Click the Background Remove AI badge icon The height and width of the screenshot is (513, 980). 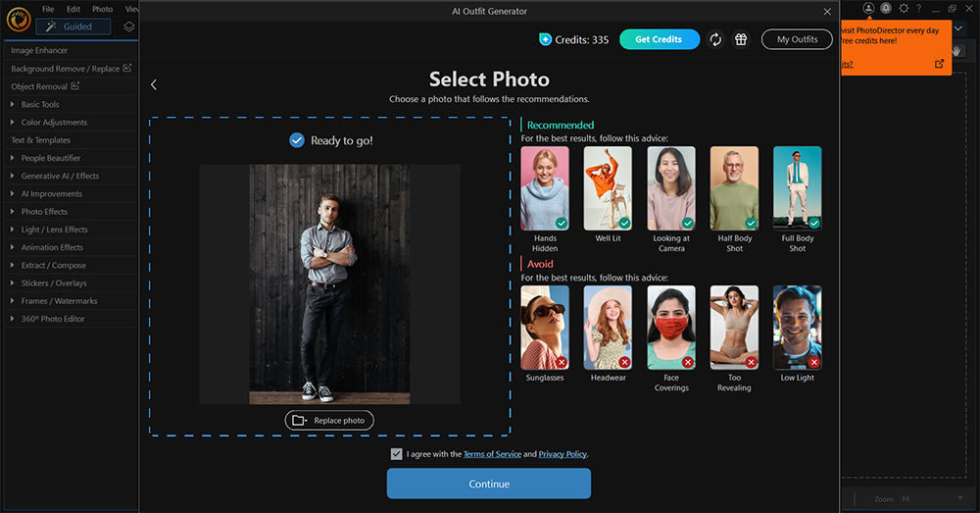click(126, 68)
